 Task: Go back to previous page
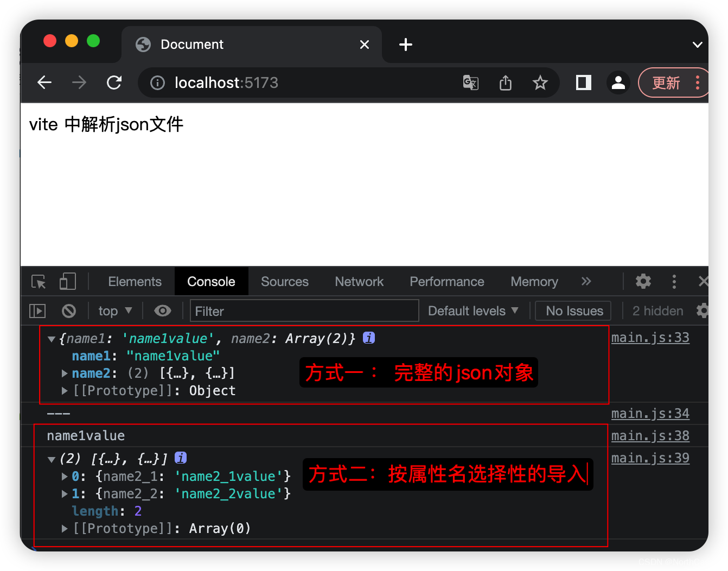click(44, 83)
